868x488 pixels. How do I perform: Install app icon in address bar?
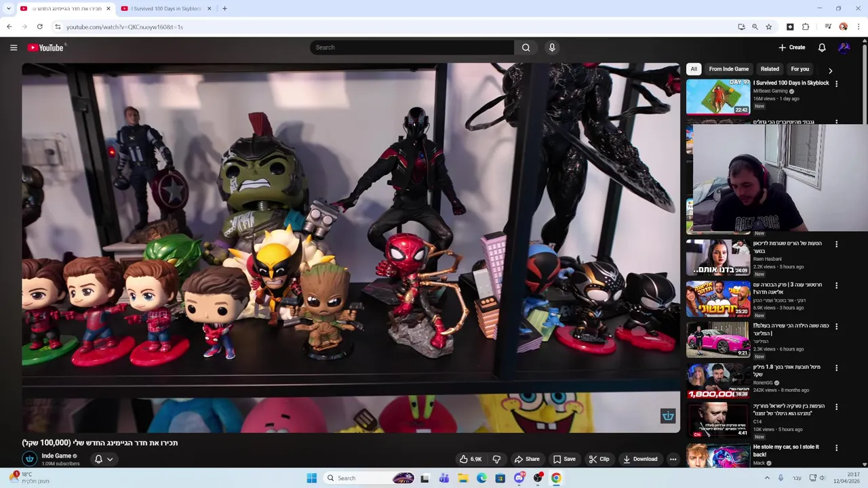click(x=741, y=27)
